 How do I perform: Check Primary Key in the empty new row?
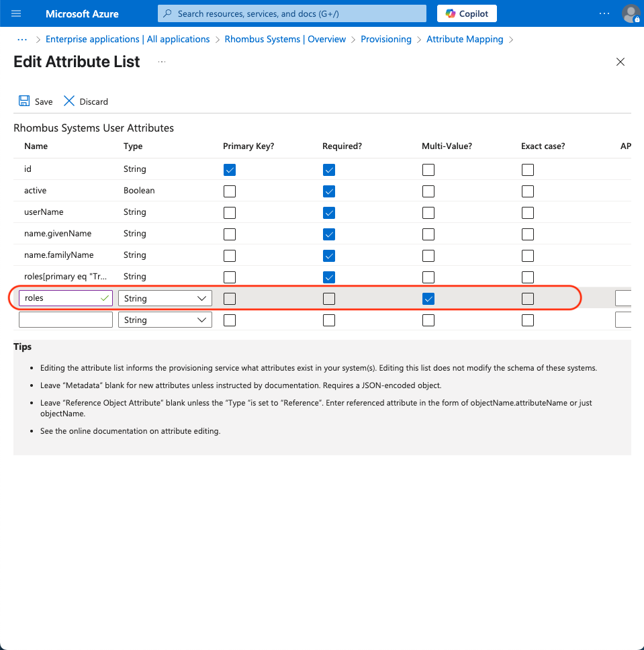coord(230,320)
